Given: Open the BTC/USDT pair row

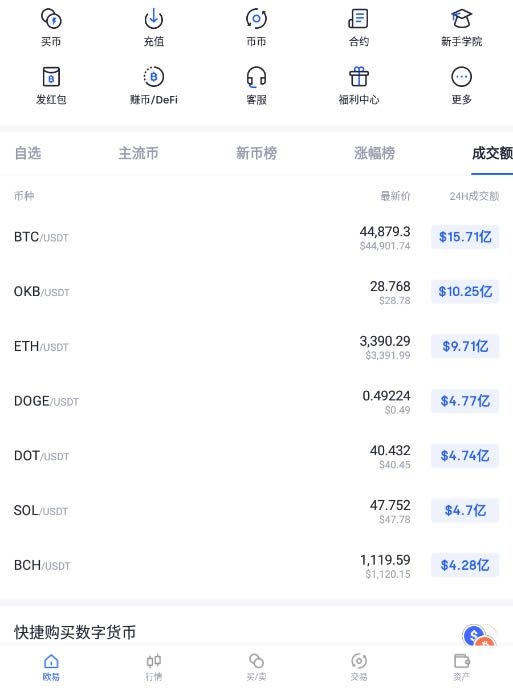Looking at the screenshot, I should 256,238.
